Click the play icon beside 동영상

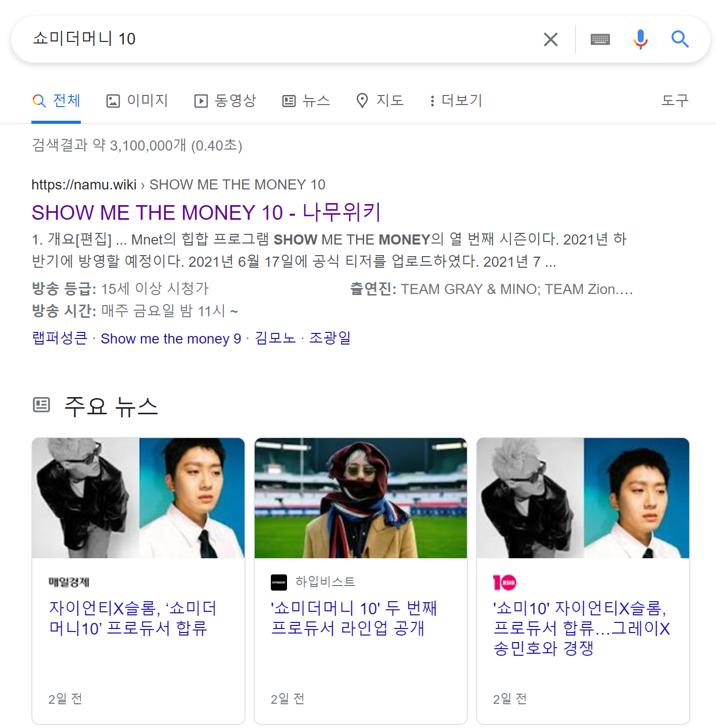(x=201, y=101)
